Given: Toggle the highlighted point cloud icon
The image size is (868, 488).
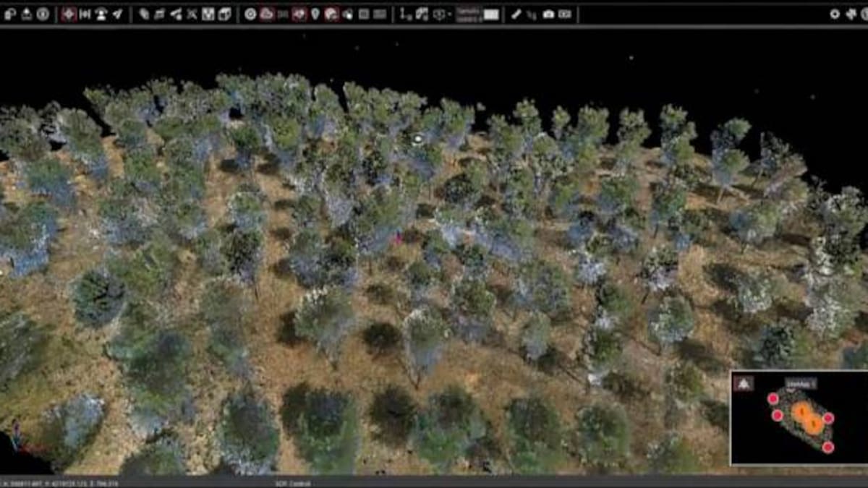Looking at the screenshot, I should (267, 14).
